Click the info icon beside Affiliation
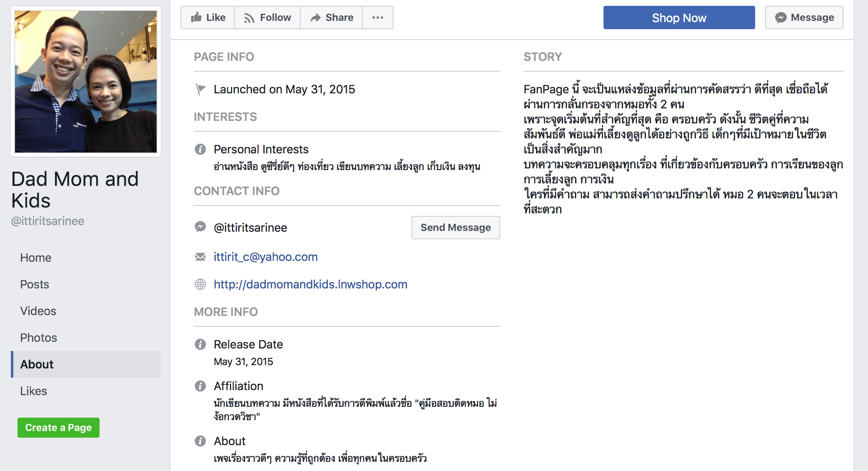 [x=200, y=386]
